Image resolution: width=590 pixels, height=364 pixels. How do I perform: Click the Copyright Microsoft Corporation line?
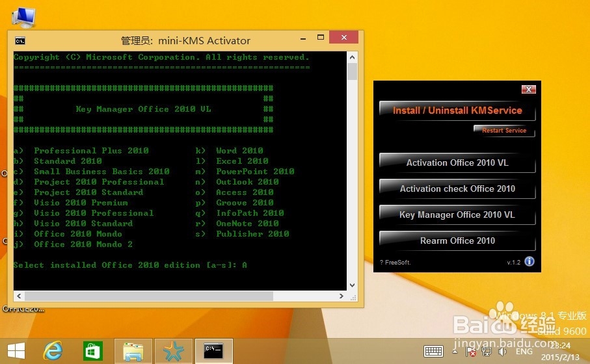161,57
